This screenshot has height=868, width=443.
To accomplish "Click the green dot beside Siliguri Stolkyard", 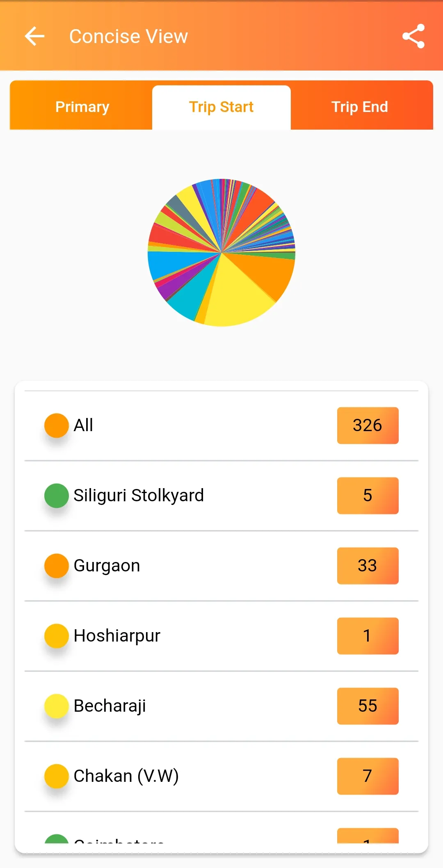I will [x=57, y=496].
